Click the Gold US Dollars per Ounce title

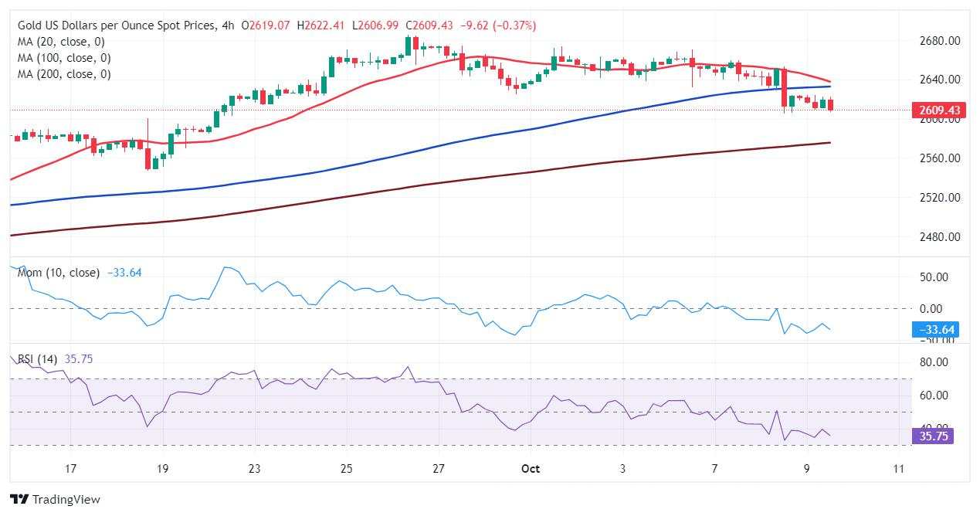pyautogui.click(x=117, y=25)
